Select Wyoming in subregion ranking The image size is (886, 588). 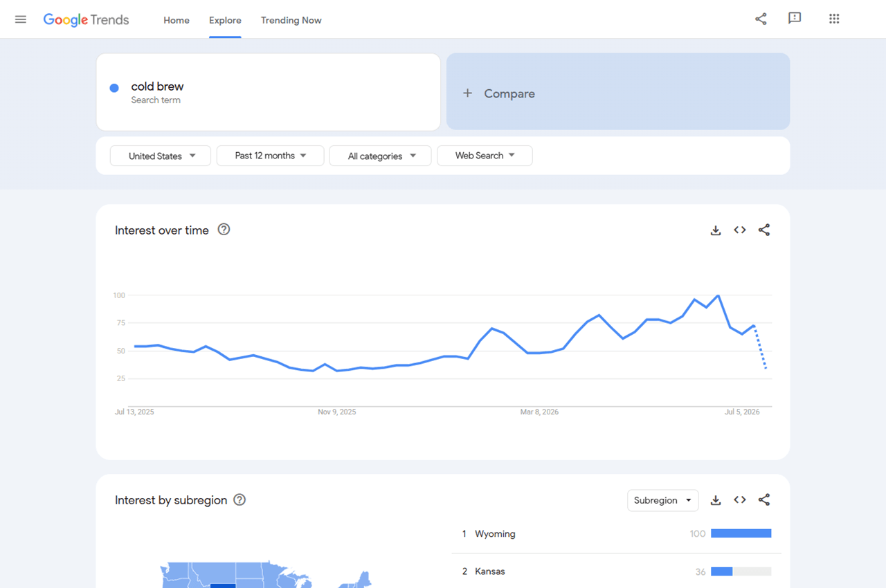(495, 534)
